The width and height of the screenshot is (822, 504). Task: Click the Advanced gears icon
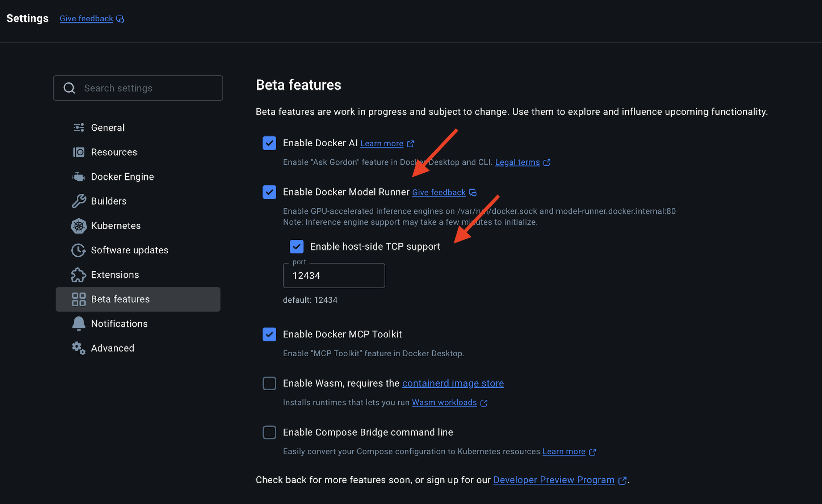tap(79, 348)
